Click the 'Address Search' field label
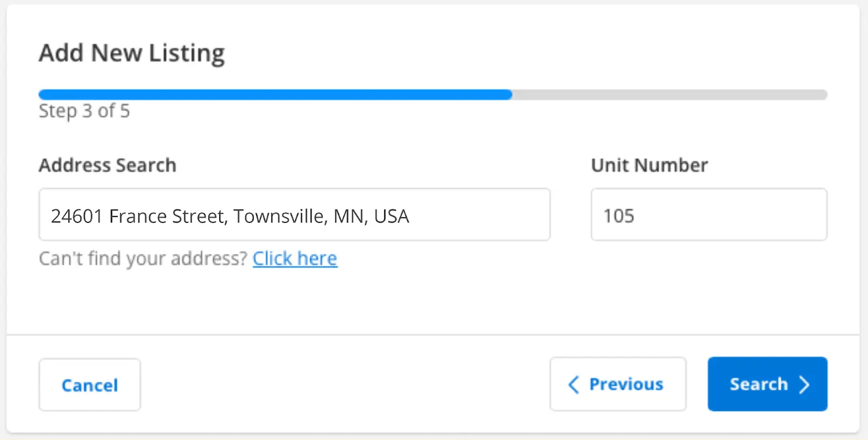This screenshot has height=440, width=868. pyautogui.click(x=107, y=165)
